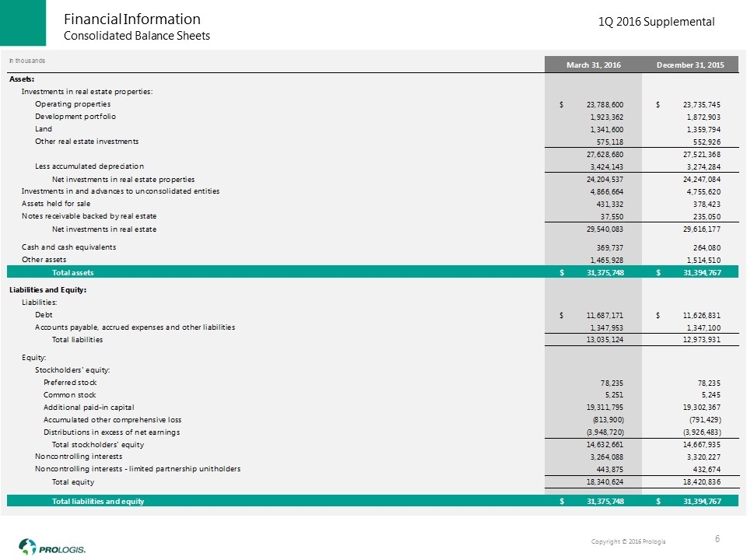Viewport: 747px width, 560px height.
Task: Click the 1Q 2016 Supplemental heading
Action: coord(657,22)
